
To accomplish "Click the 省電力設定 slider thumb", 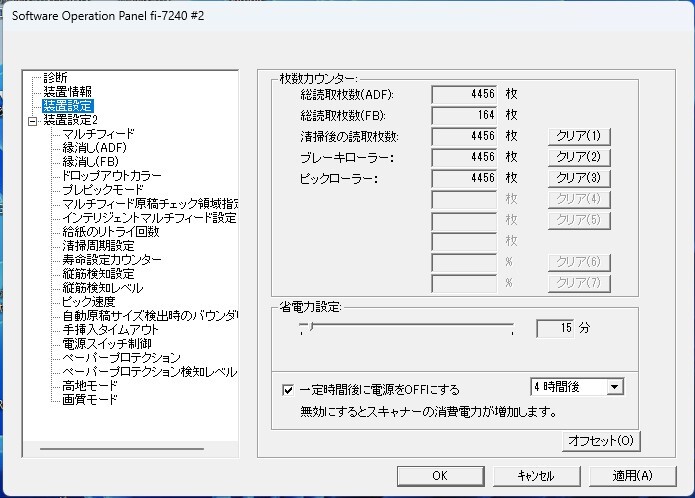I will pyautogui.click(x=312, y=327).
